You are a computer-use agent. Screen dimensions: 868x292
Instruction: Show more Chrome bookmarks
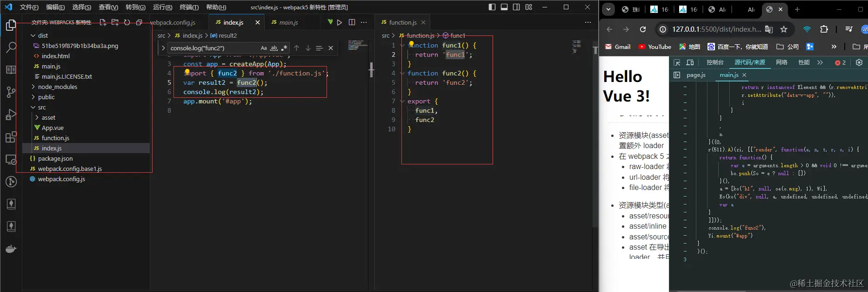pos(834,47)
